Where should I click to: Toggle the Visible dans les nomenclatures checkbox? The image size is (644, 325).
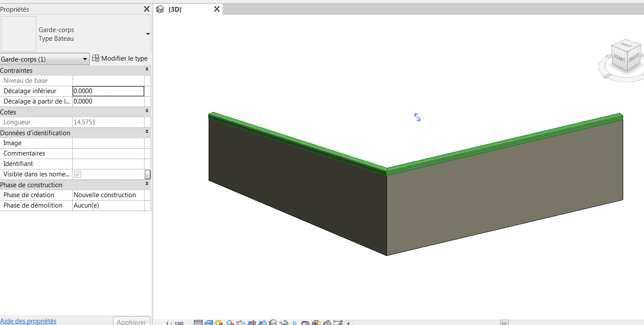pos(77,174)
